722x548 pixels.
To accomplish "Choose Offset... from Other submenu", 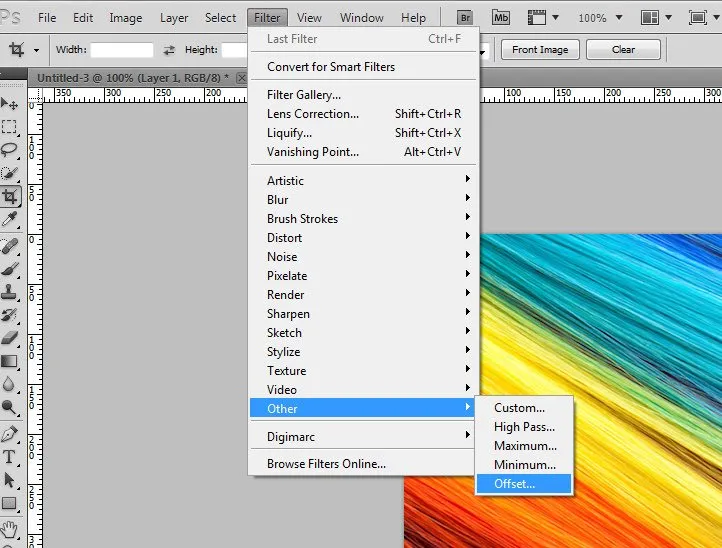I will tap(524, 484).
